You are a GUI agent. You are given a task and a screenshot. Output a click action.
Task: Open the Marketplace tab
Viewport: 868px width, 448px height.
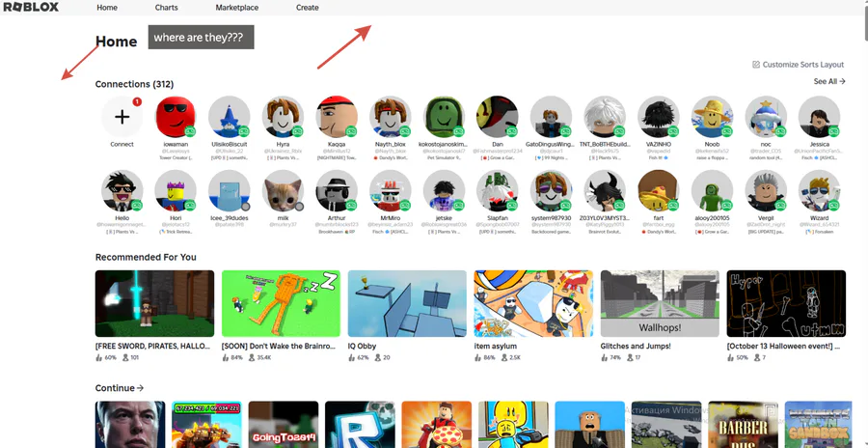237,8
